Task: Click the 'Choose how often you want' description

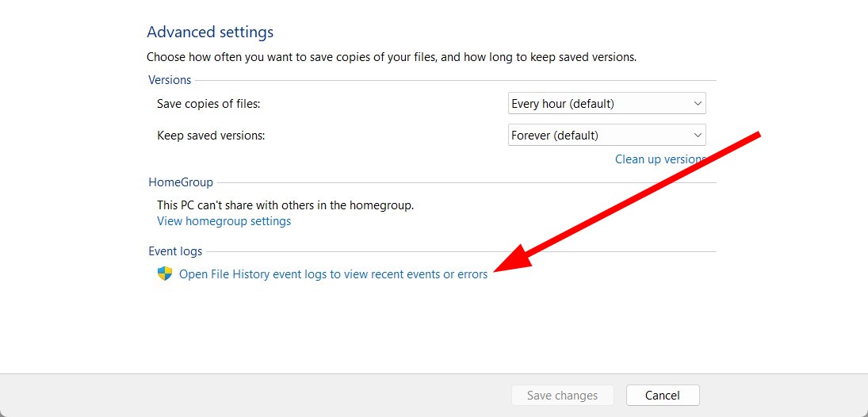Action: coord(392,57)
